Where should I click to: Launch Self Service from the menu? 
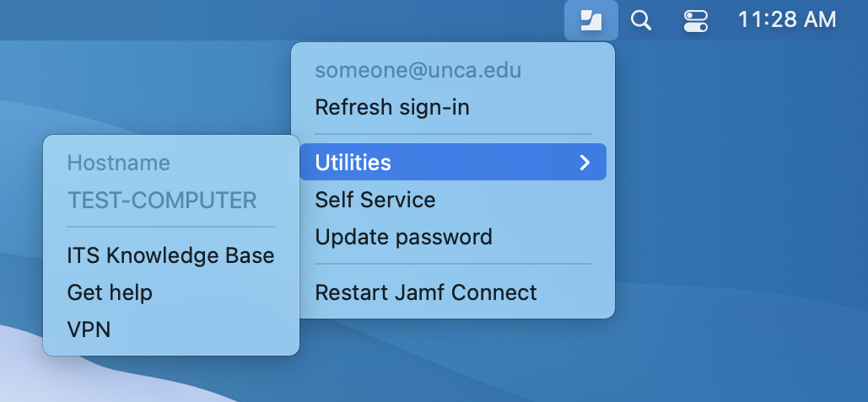[375, 201]
